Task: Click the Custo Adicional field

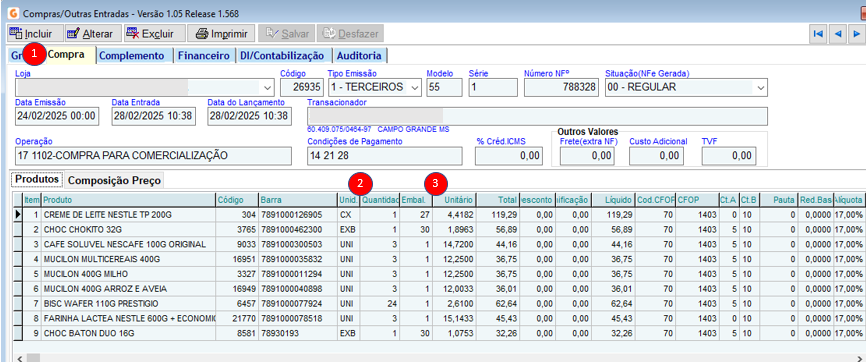Action: [658, 156]
